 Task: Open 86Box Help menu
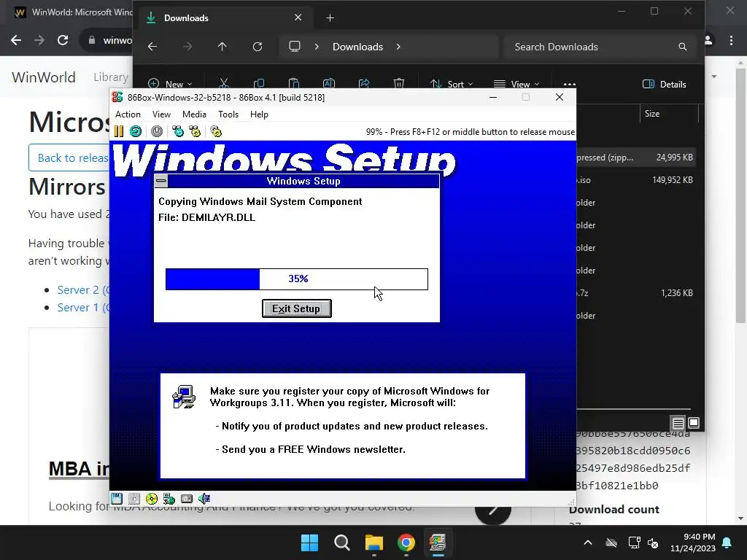[259, 114]
